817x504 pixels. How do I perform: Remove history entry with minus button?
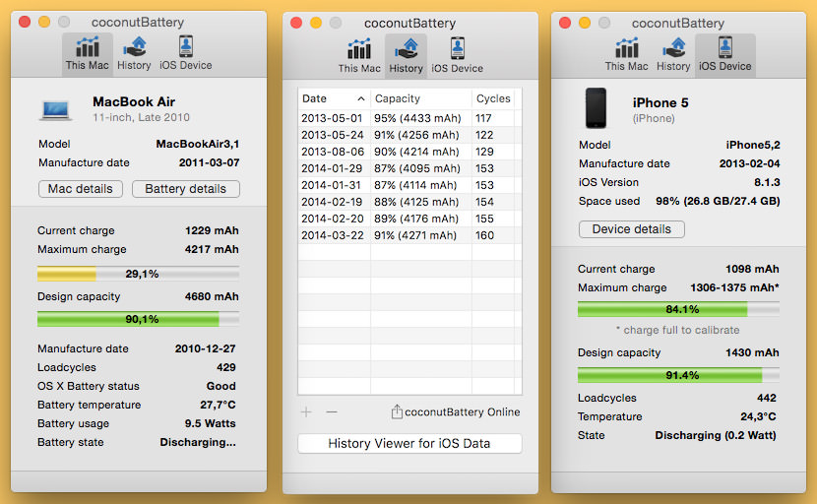332,412
